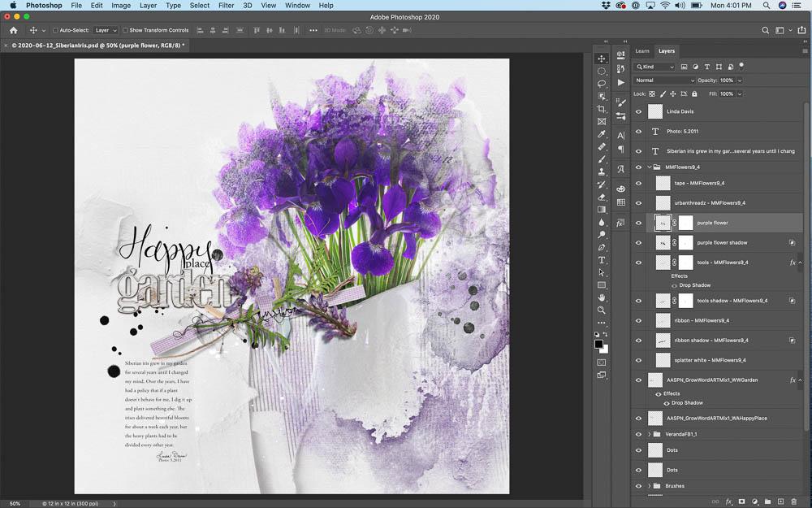Screen dimensions: 812x508
Task: Collapse effects of tools - MMFlowers9_4 layer
Action: tap(800, 263)
